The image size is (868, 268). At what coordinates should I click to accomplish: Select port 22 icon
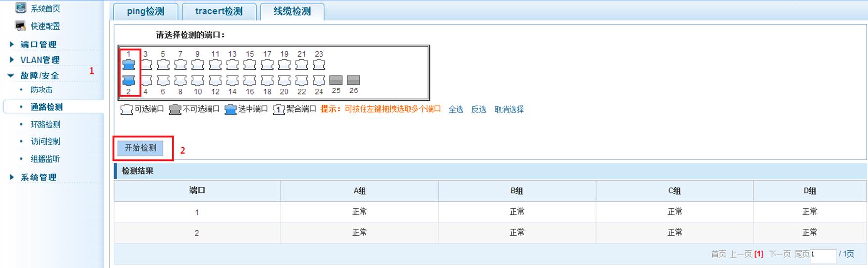pyautogui.click(x=302, y=80)
